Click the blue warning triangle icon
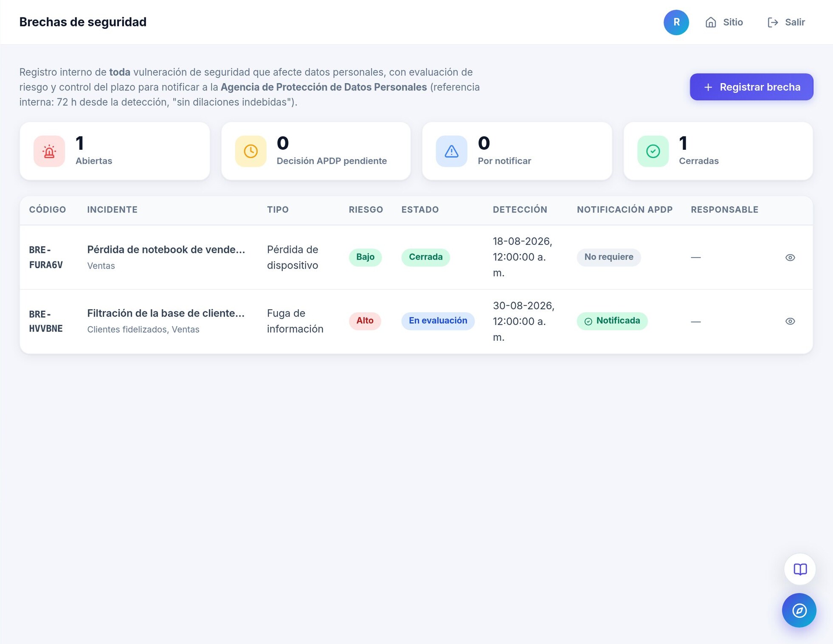 pyautogui.click(x=451, y=151)
